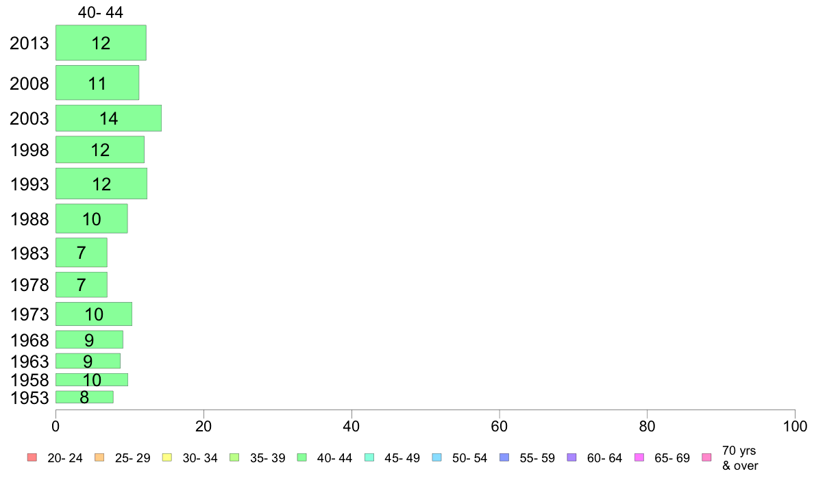814x504 pixels.
Task: Click the 2008 bar showing 11
Action: point(97,83)
